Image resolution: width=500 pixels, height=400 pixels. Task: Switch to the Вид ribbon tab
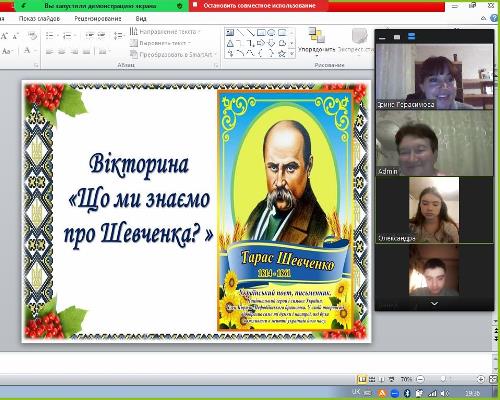pos(141,19)
